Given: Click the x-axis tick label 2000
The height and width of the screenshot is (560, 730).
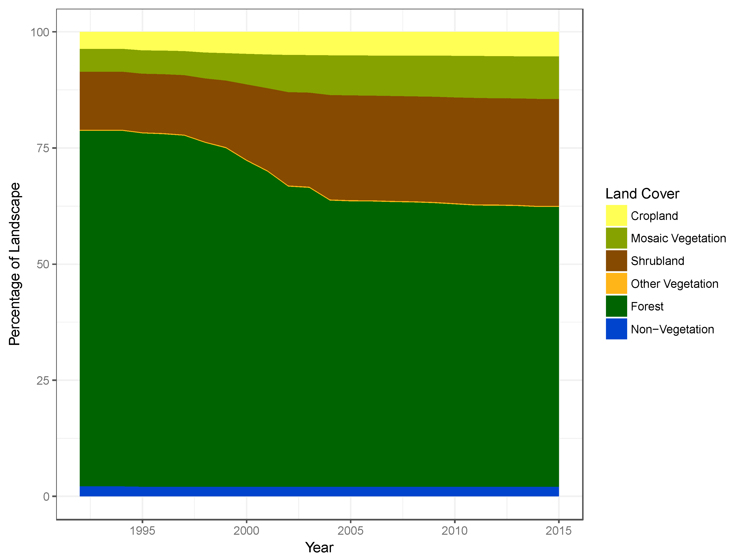Looking at the screenshot, I should [x=246, y=531].
